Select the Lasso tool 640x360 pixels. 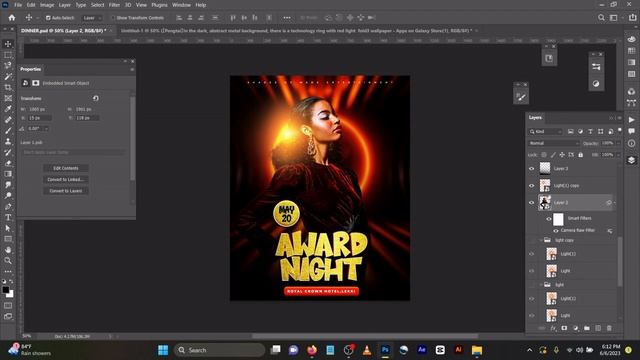tap(8, 65)
